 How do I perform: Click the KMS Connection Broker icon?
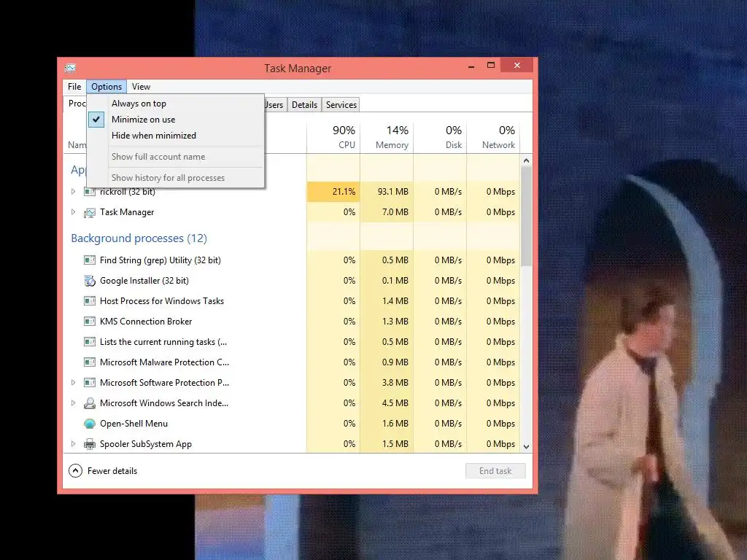90,322
